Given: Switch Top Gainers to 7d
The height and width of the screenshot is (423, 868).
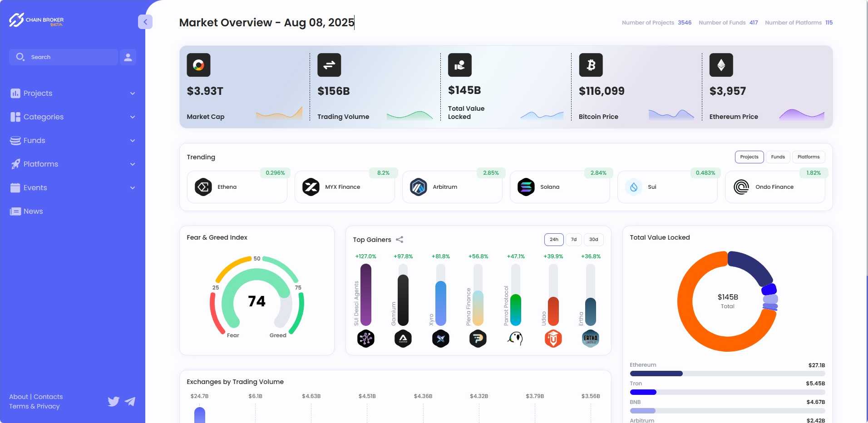Looking at the screenshot, I should tap(574, 240).
